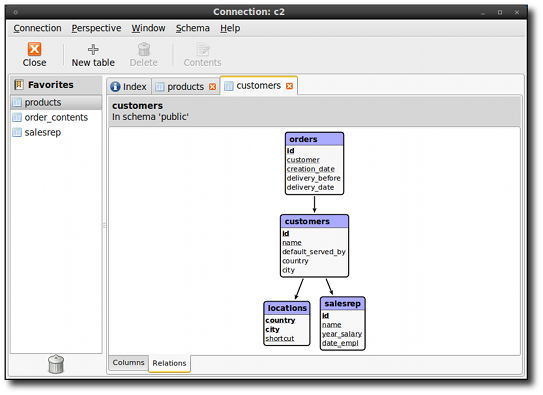Click the table icon next to salesrep favorite
Viewport: 543px width, 395px height.
17,132
